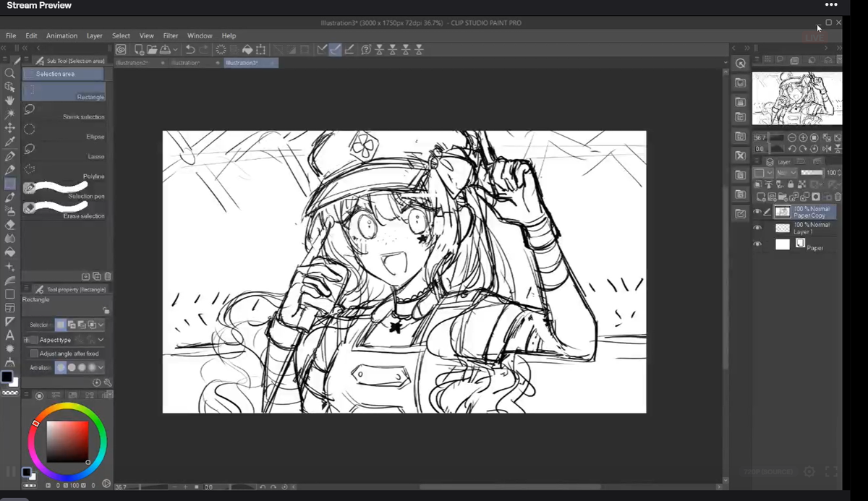Click the Zoom out icon in Navigator
Screen dimensions: 868x501
click(792, 137)
